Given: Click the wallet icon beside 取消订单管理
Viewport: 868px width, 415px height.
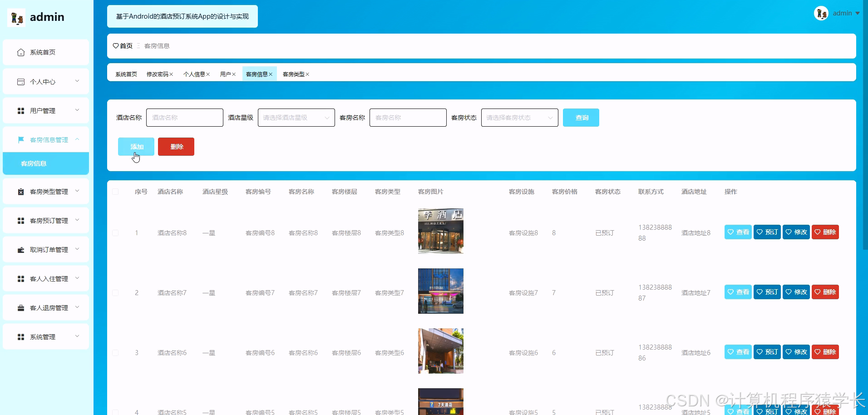Looking at the screenshot, I should pos(21,250).
